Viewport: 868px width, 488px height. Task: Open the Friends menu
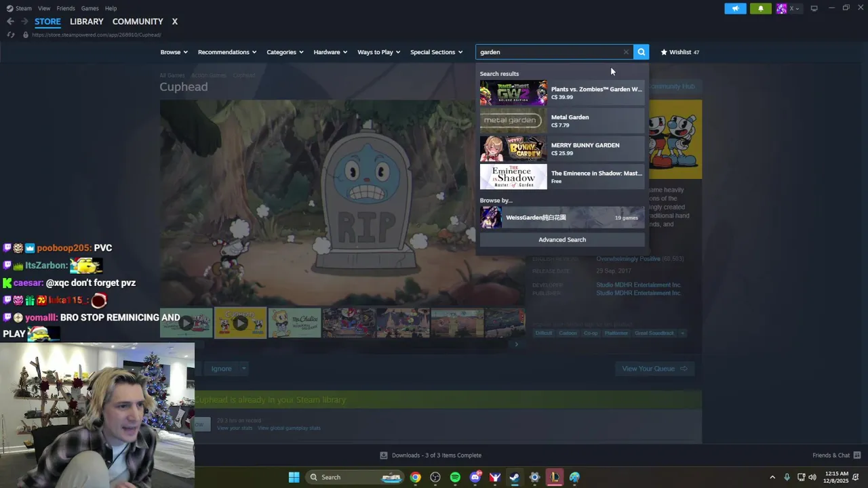(66, 8)
